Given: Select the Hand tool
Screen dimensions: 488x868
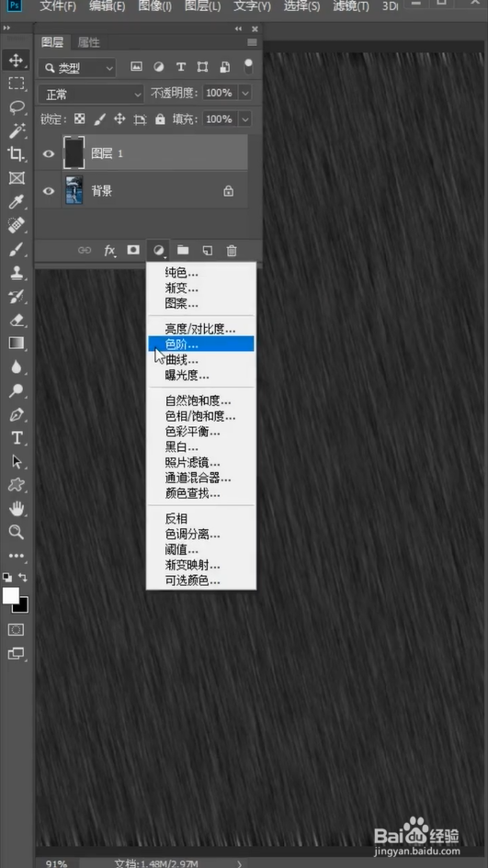Looking at the screenshot, I should point(16,508).
